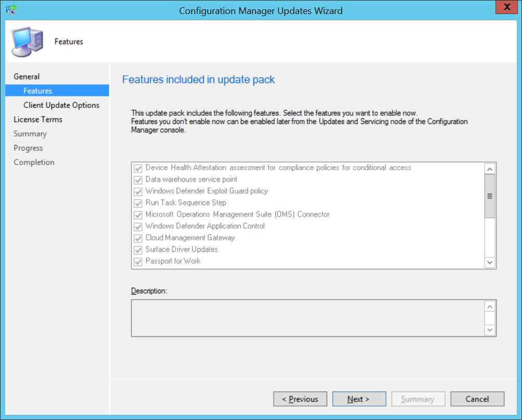The height and width of the screenshot is (420, 522).
Task: Toggle Run Task Sequence Step checkbox
Action: [x=138, y=203]
